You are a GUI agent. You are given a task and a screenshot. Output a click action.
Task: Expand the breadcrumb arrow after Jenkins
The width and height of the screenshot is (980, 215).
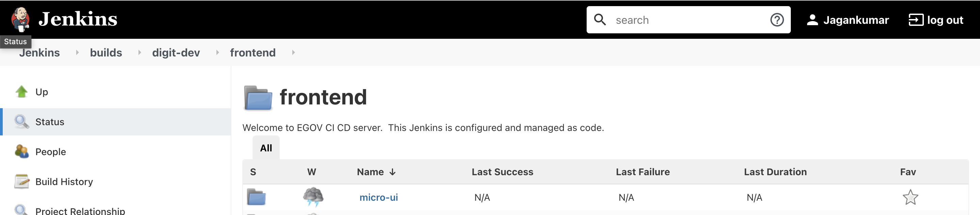(77, 52)
